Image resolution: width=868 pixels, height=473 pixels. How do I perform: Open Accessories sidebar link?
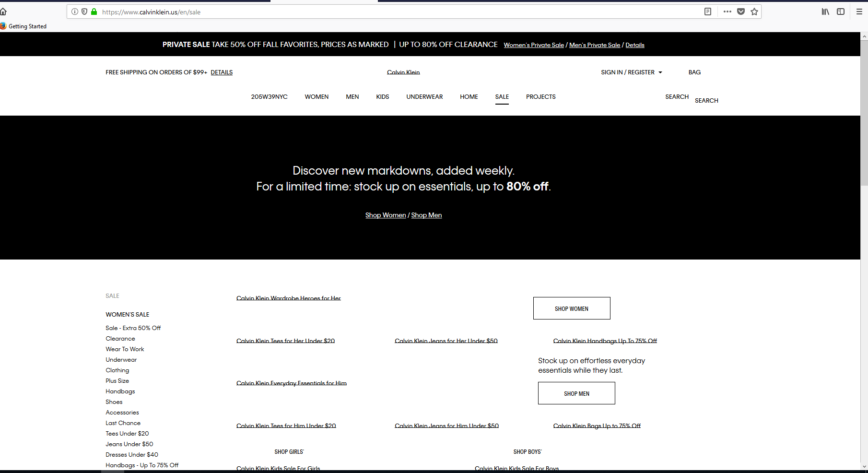click(x=122, y=413)
